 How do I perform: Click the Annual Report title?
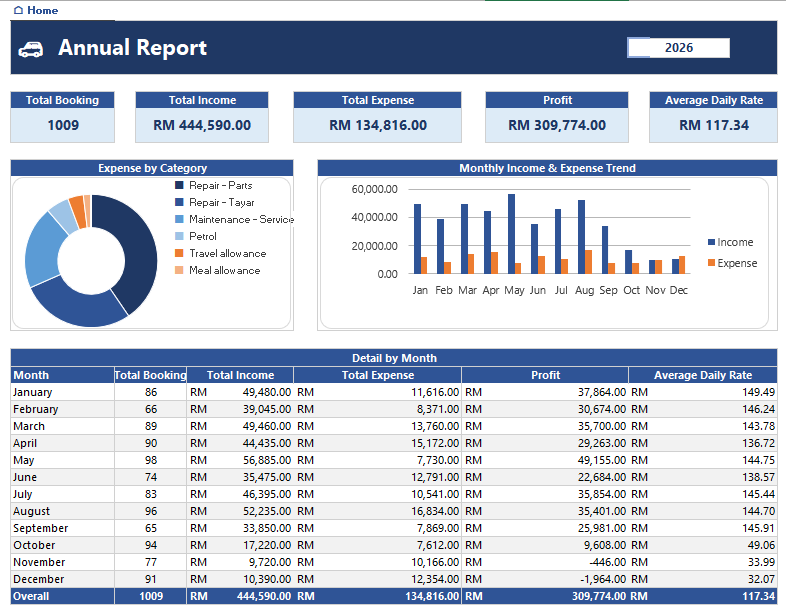tap(132, 48)
